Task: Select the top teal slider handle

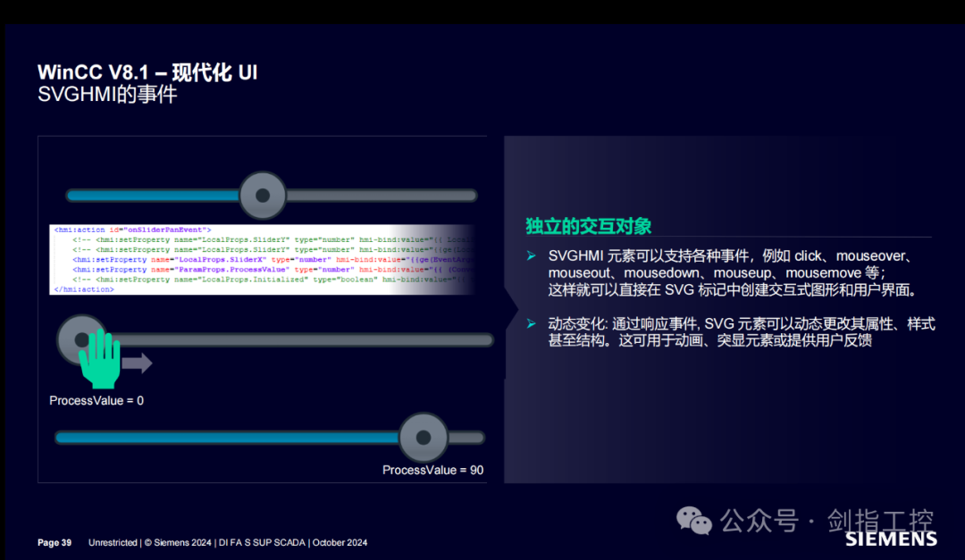Action: (263, 194)
